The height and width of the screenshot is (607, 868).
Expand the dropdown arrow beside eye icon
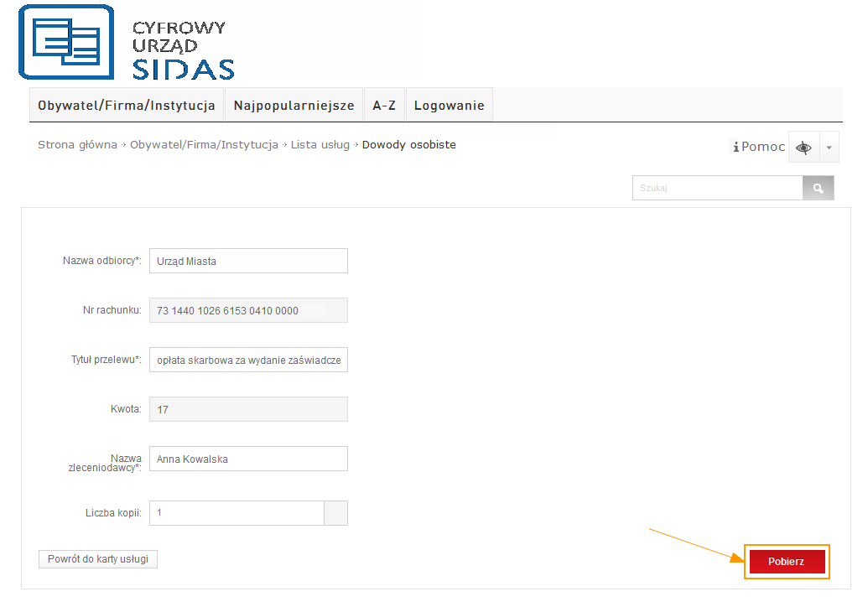[829, 148]
